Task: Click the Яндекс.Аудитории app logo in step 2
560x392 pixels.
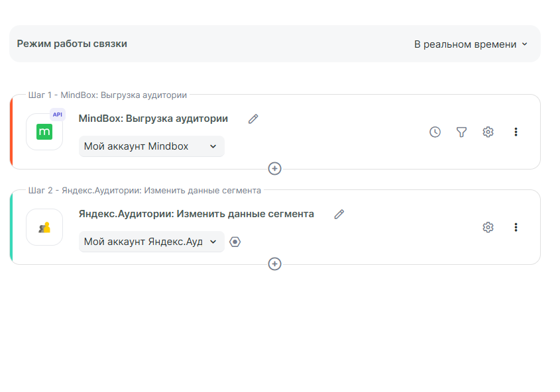Action: pos(44,227)
